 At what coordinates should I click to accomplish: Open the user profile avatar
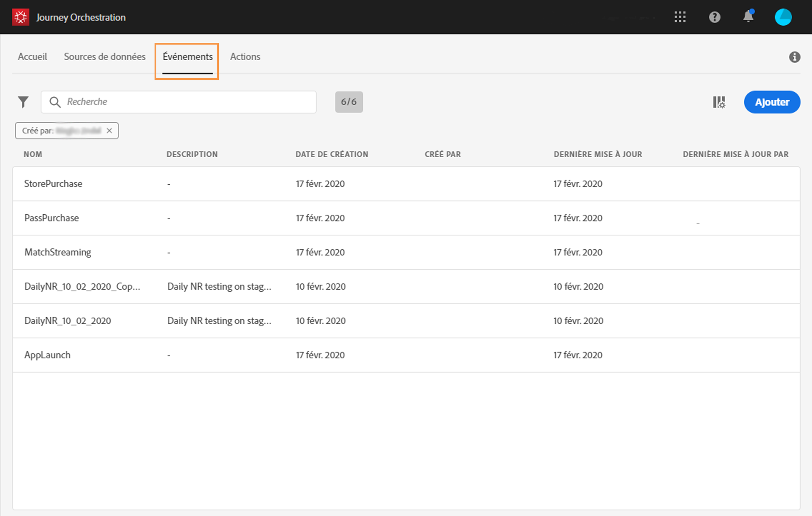click(x=783, y=17)
